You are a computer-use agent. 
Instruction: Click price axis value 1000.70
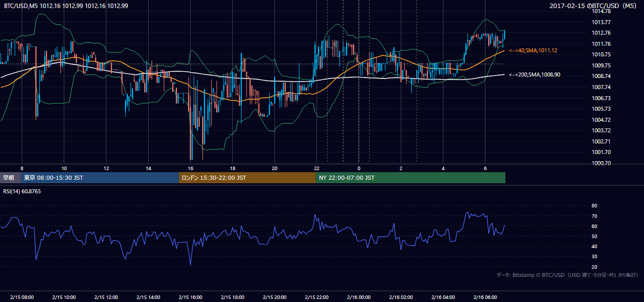click(x=602, y=163)
